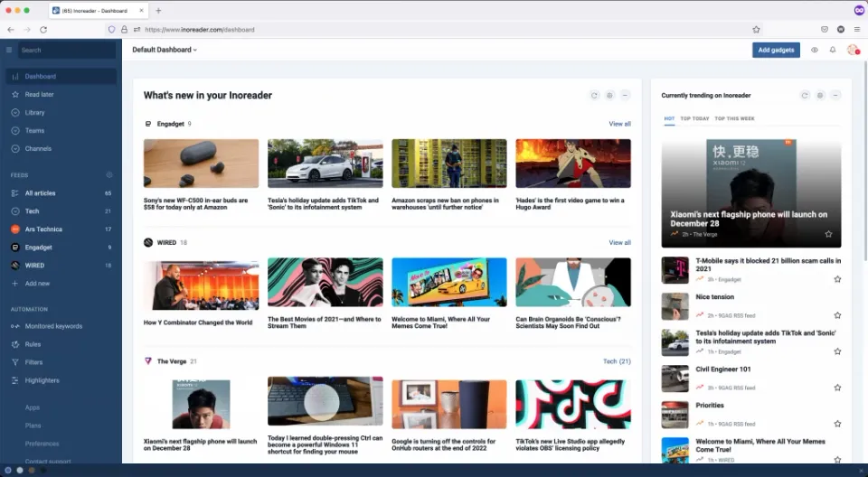Image resolution: width=868 pixels, height=477 pixels.
Task: Open How Y Combinator Changed the World
Action: tap(198, 323)
